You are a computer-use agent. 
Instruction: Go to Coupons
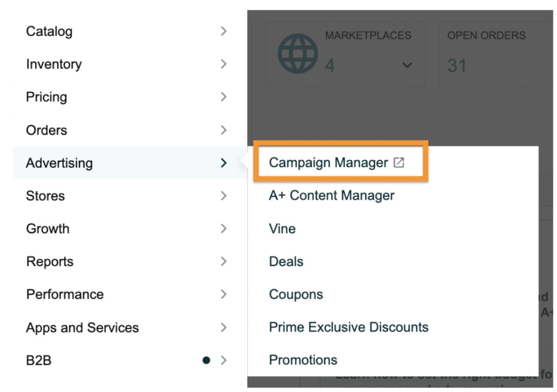(296, 295)
